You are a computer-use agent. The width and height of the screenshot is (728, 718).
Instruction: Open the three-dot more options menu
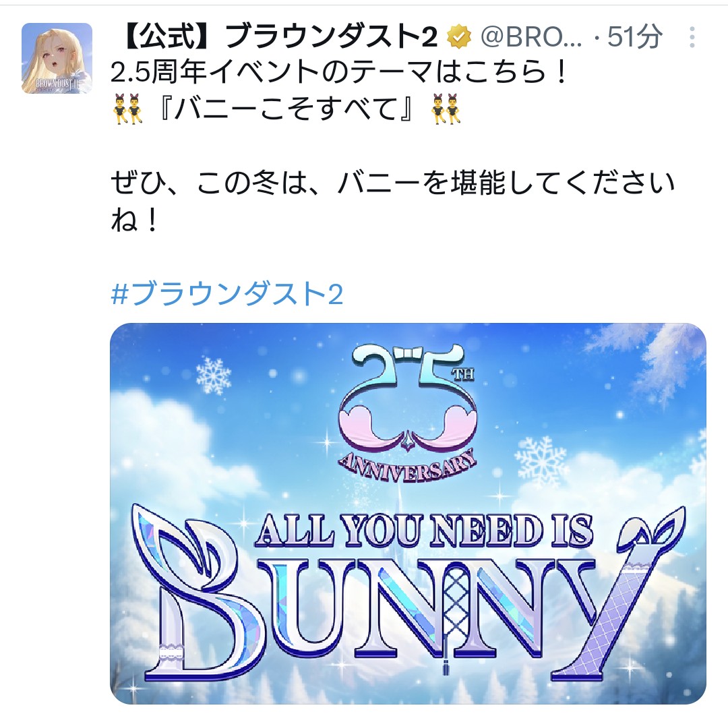[692, 36]
